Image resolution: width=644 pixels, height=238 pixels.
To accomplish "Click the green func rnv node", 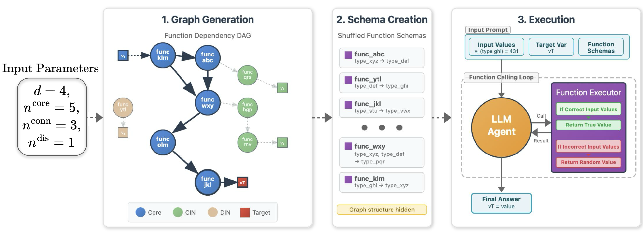I will (247, 142).
